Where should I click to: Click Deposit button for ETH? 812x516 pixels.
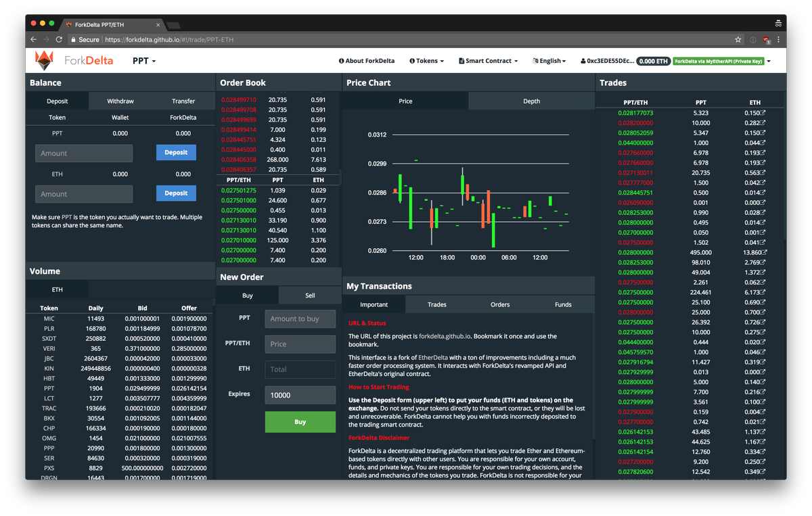tap(176, 193)
